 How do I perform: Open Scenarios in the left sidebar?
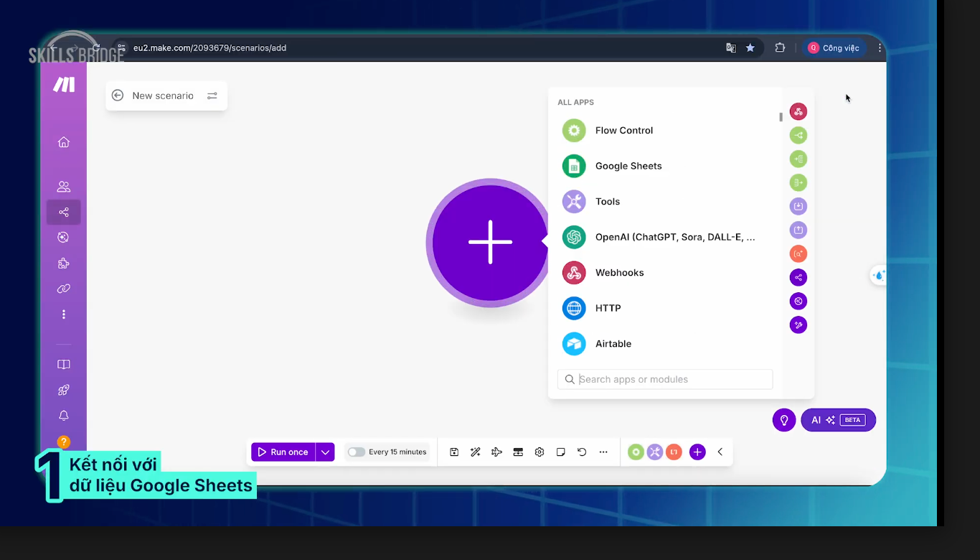click(x=64, y=213)
